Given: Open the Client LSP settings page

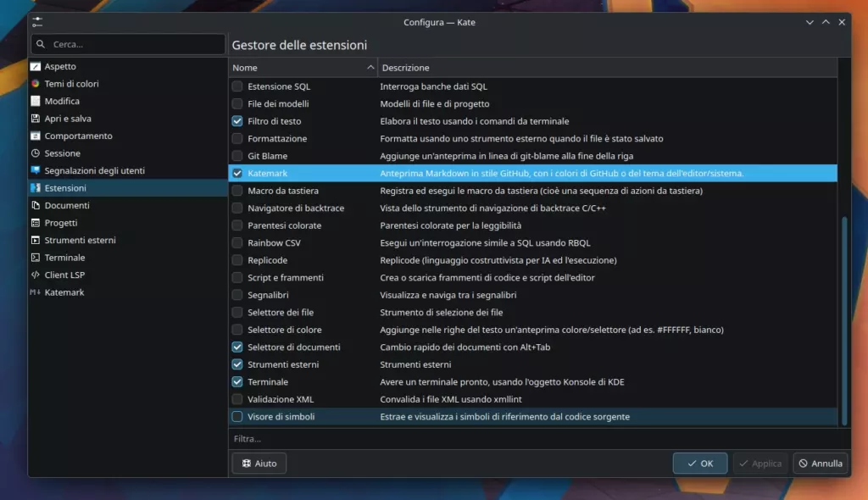Looking at the screenshot, I should (x=128, y=275).
